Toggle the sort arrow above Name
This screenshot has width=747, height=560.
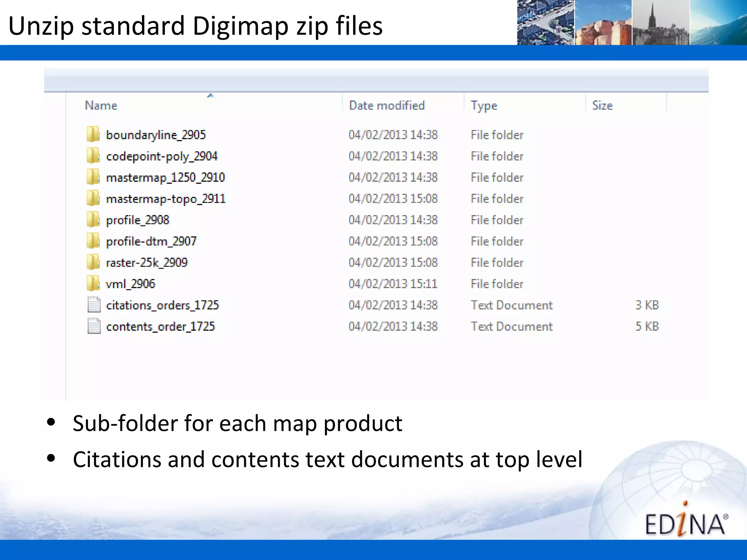210,96
